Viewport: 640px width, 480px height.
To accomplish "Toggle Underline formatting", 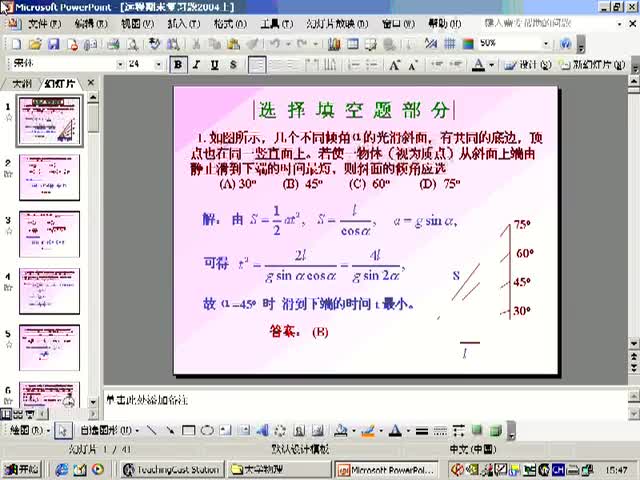I will [x=215, y=64].
